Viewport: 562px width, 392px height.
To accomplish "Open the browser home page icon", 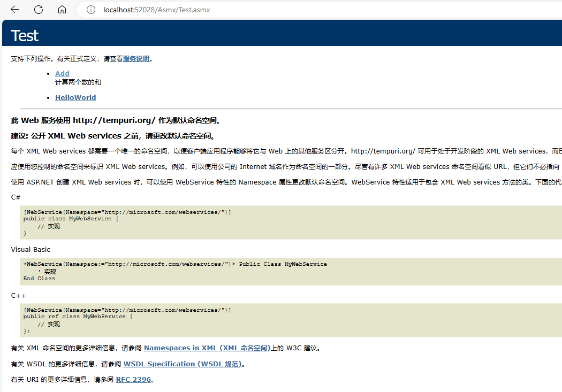I will tap(62, 10).
